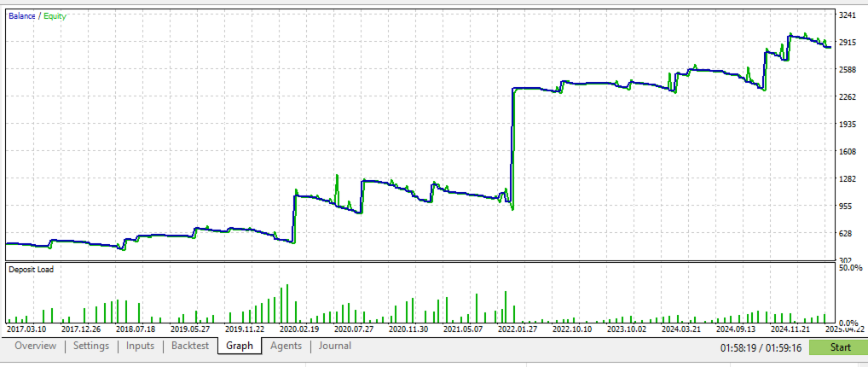The width and height of the screenshot is (868, 367).
Task: Switch to the Settings tab
Action: coord(91,346)
